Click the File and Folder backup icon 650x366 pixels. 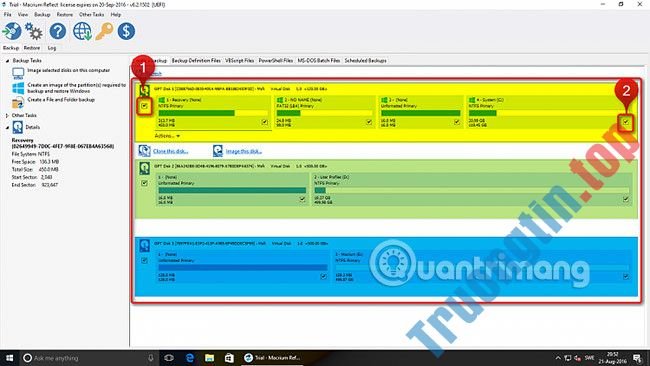pyautogui.click(x=18, y=102)
